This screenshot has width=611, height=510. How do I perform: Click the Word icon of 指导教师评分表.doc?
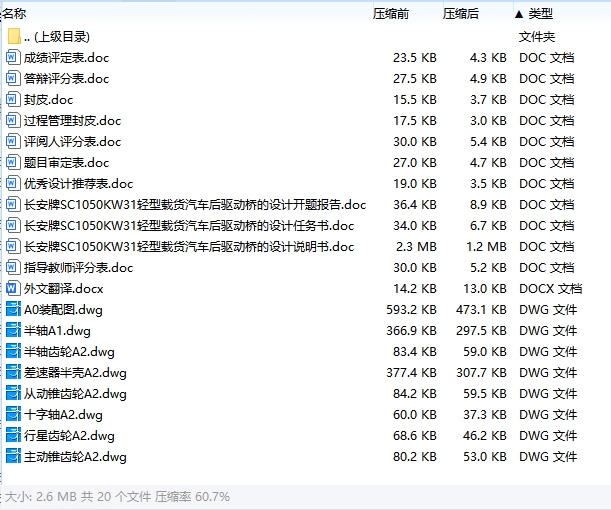click(x=12, y=268)
